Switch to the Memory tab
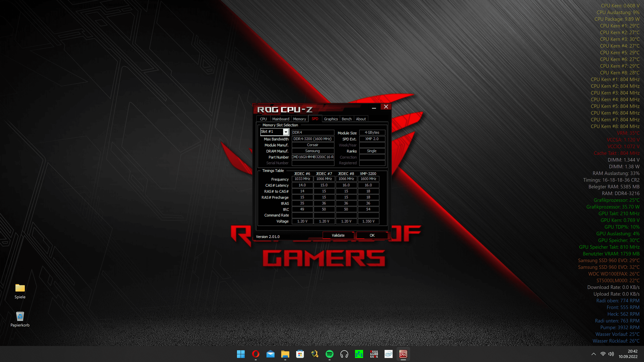 (299, 119)
